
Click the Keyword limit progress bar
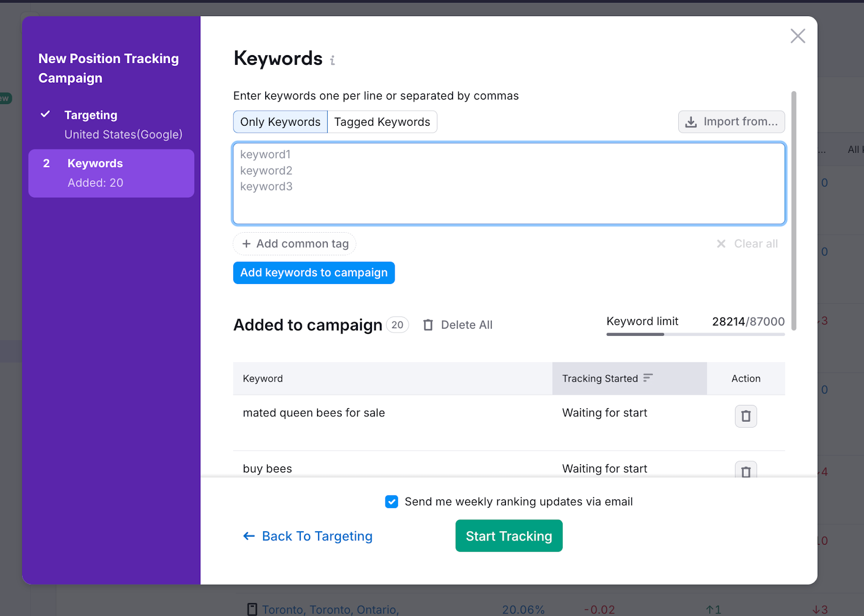point(695,335)
